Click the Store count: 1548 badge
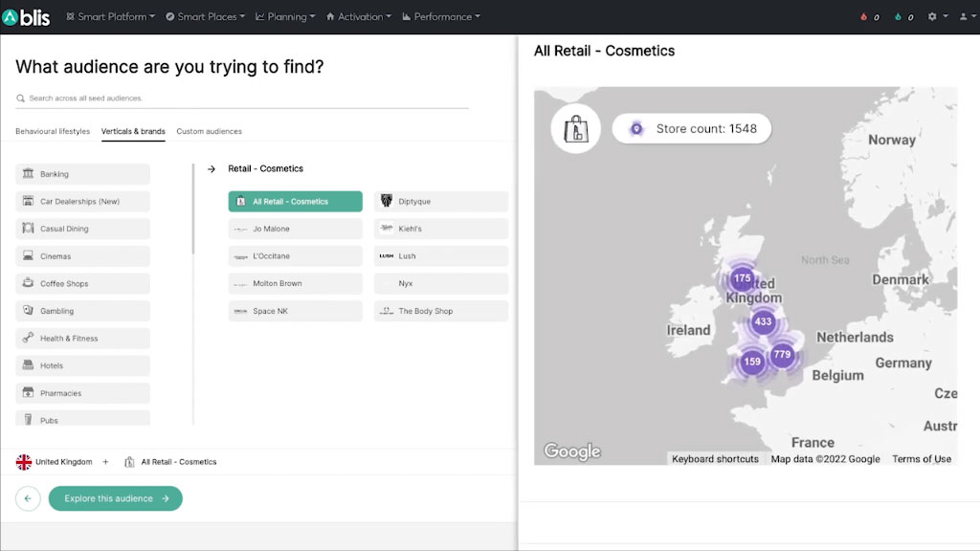This screenshot has height=551, width=980. point(691,129)
